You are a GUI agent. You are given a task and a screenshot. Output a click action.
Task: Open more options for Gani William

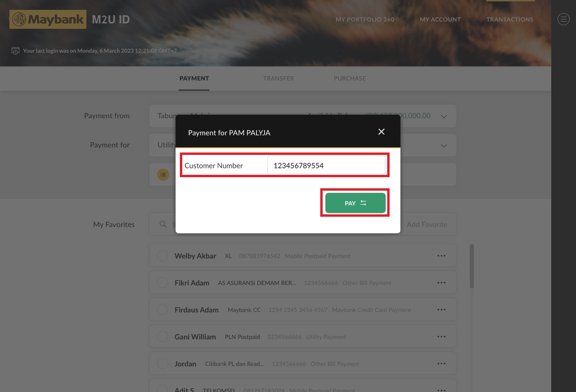(x=441, y=337)
